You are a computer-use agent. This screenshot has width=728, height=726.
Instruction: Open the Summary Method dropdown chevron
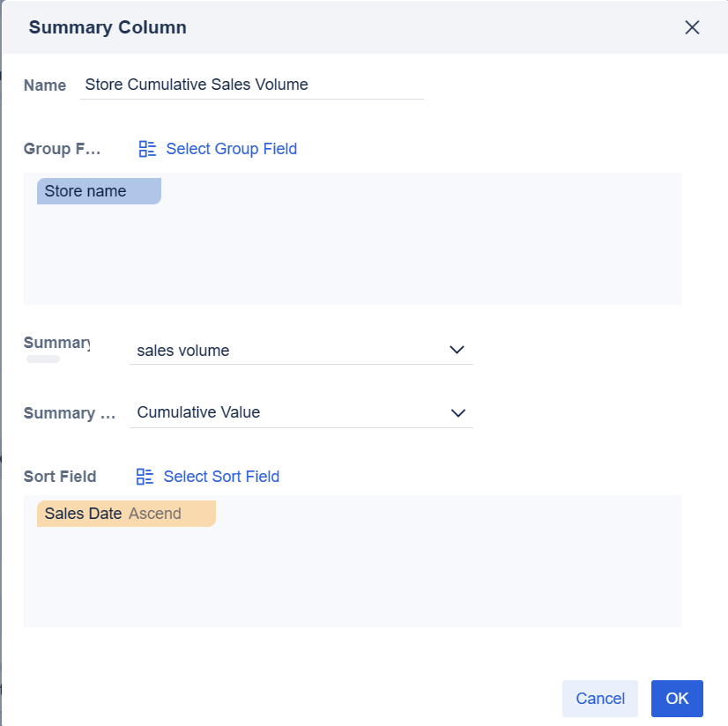point(457,412)
